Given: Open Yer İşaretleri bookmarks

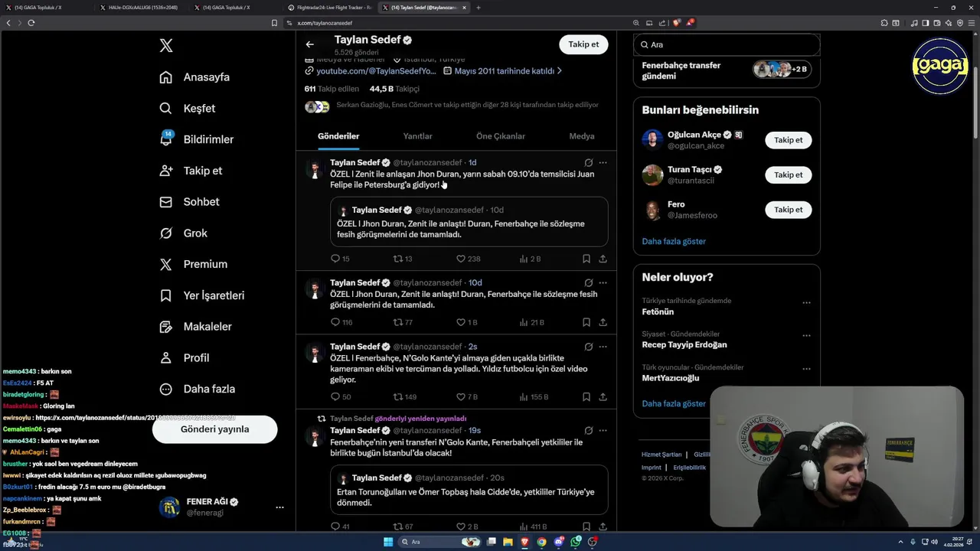Looking at the screenshot, I should point(201,295).
